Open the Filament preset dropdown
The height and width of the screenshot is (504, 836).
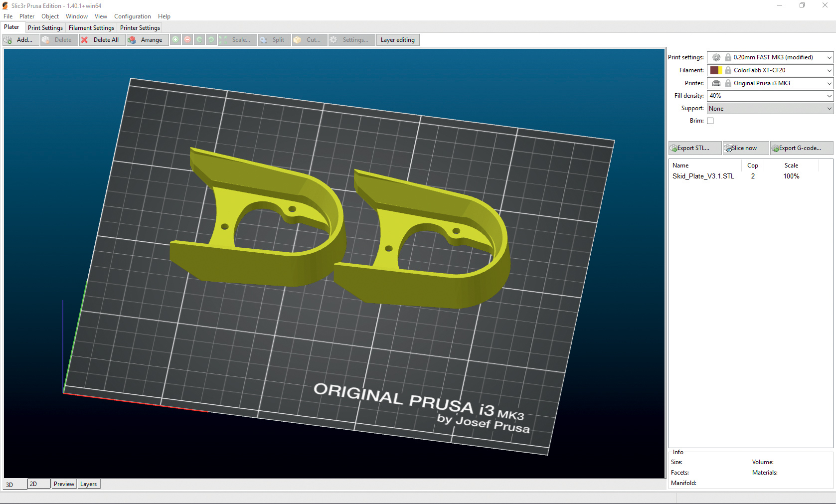click(x=770, y=70)
